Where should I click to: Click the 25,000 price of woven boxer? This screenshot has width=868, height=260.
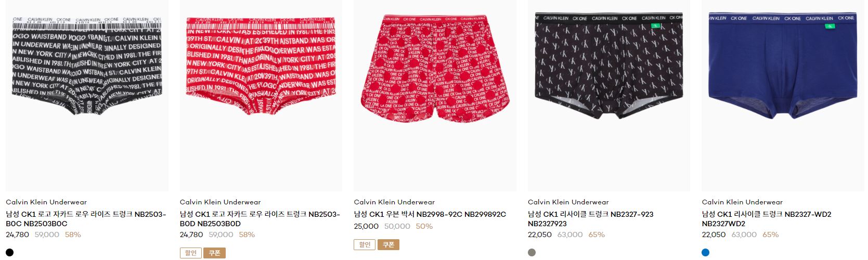coord(366,226)
